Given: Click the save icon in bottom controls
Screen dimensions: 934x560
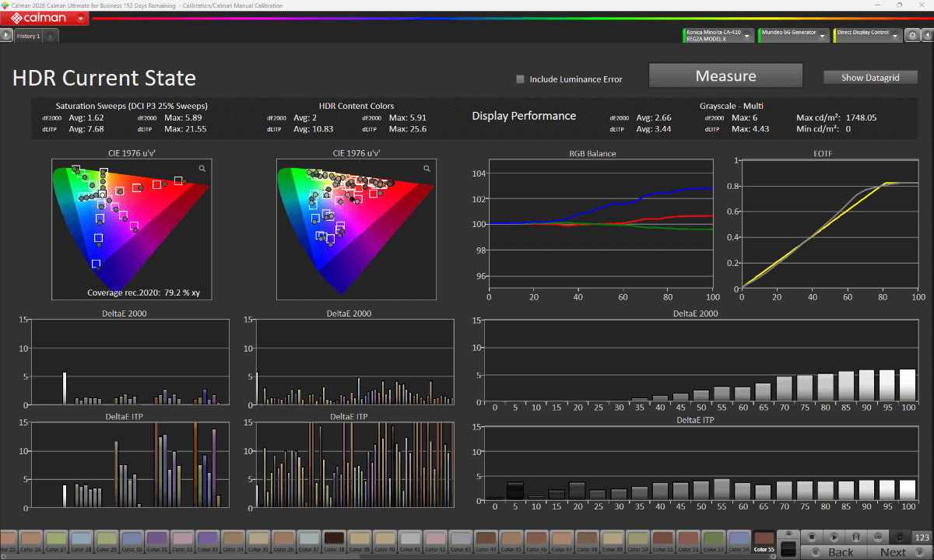Looking at the screenshot, I should coord(855,537).
